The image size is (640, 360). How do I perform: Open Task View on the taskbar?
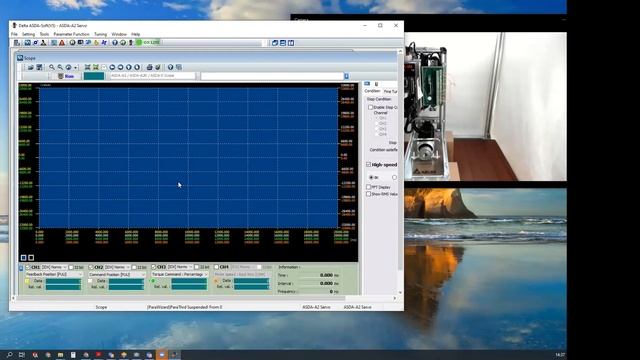[22, 355]
